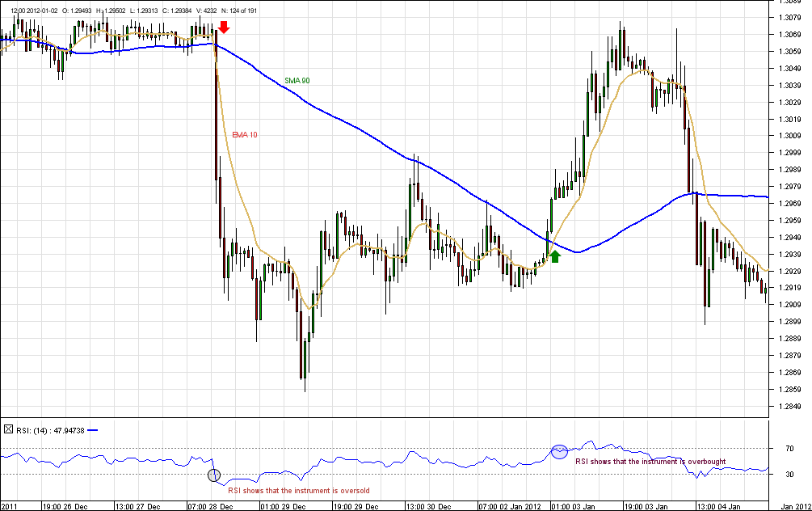The image size is (812, 511).
Task: Click the grey oversold circle on RSI
Action: coord(214,475)
